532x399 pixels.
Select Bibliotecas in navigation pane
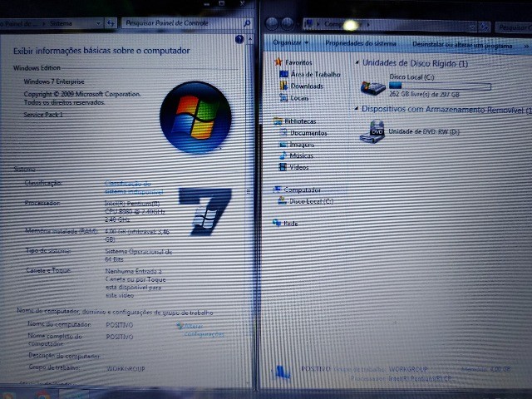tap(294, 121)
